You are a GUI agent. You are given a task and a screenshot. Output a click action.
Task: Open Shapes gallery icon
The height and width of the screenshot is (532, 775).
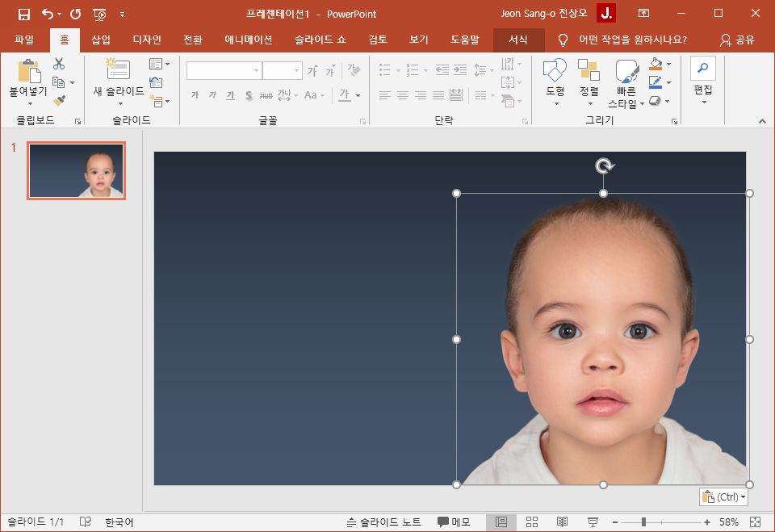click(555, 69)
